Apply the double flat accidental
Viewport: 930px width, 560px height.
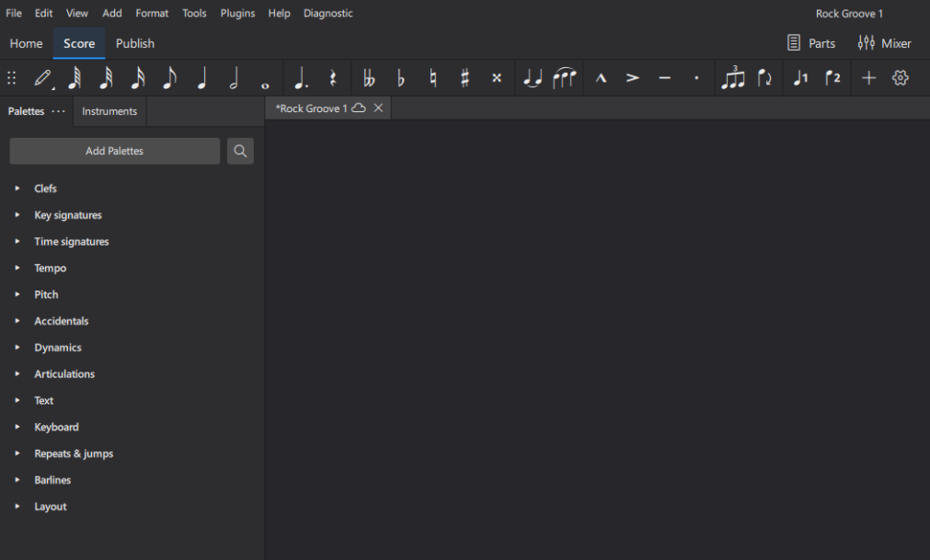point(369,79)
